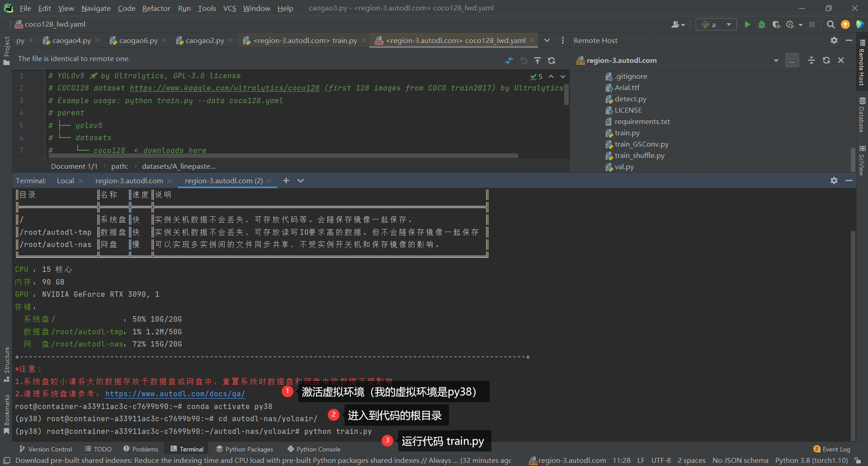Open Version Control tool window
Screen dimensions: 868x466
click(x=45, y=449)
